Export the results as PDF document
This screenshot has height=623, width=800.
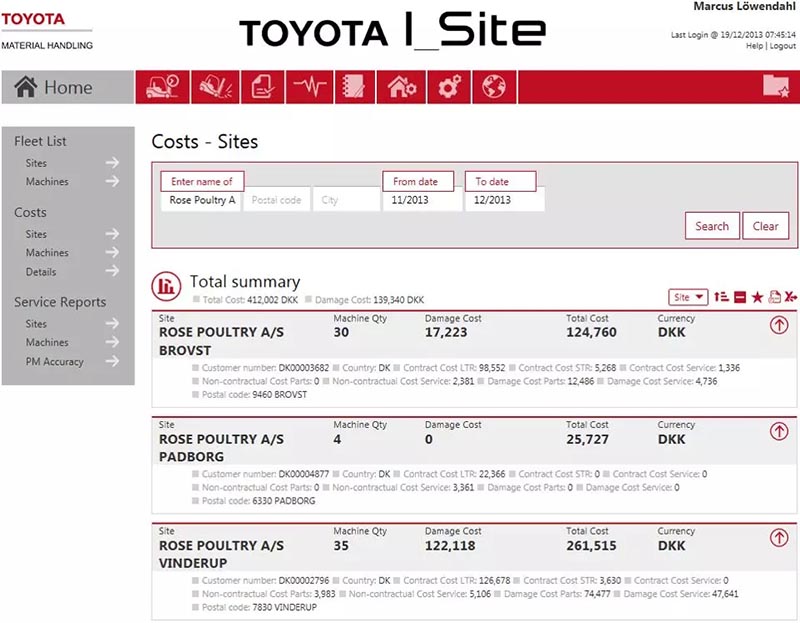(774, 297)
